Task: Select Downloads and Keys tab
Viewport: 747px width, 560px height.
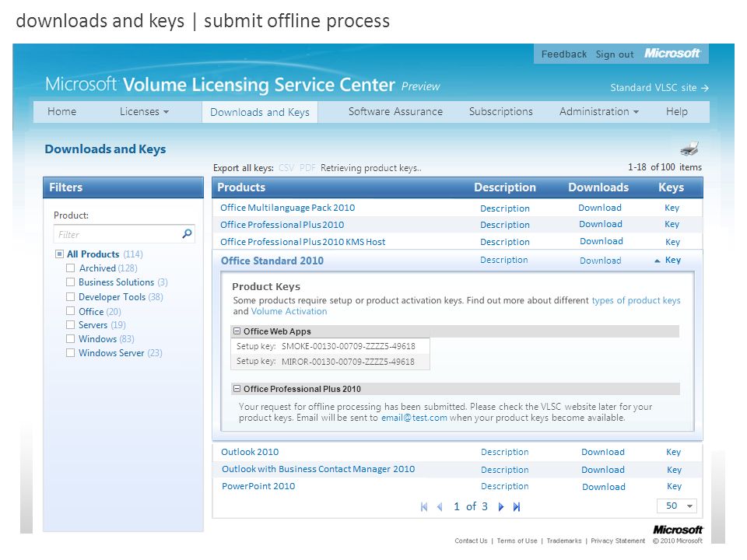Action: (x=260, y=112)
